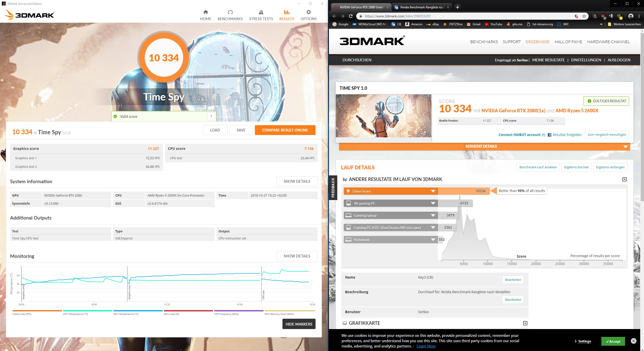Open STRESS TESTS section
Screen dimensions: 644x351
click(261, 15)
